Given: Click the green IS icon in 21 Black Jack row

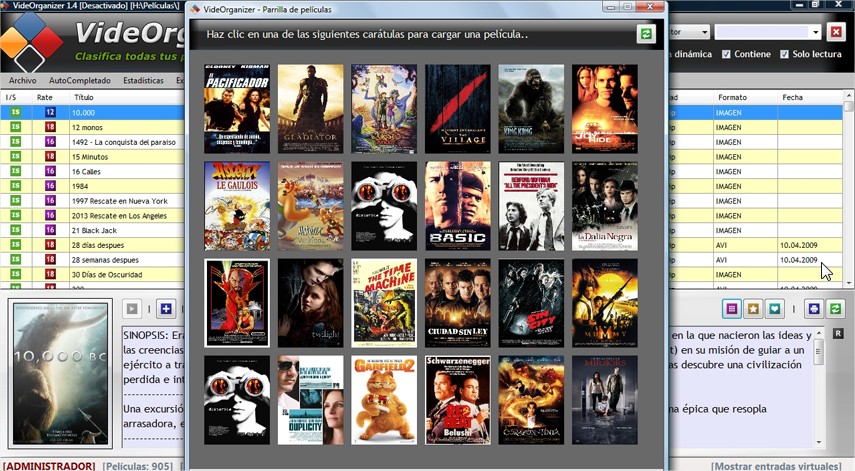Looking at the screenshot, I should pos(15,230).
